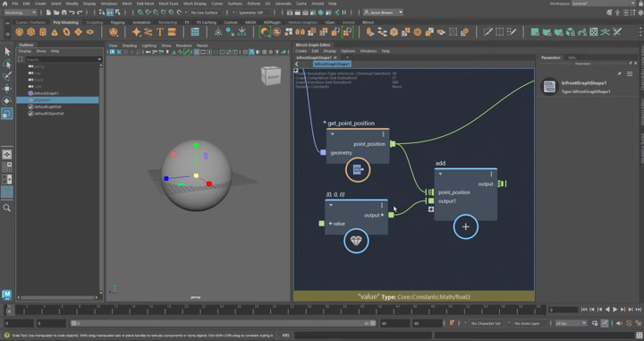Click the search magnifier in left toolbox
Image resolution: width=644 pixels, height=341 pixels.
(x=7, y=209)
